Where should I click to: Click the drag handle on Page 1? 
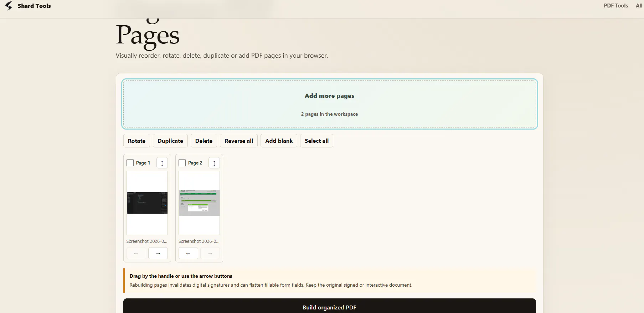pyautogui.click(x=162, y=163)
